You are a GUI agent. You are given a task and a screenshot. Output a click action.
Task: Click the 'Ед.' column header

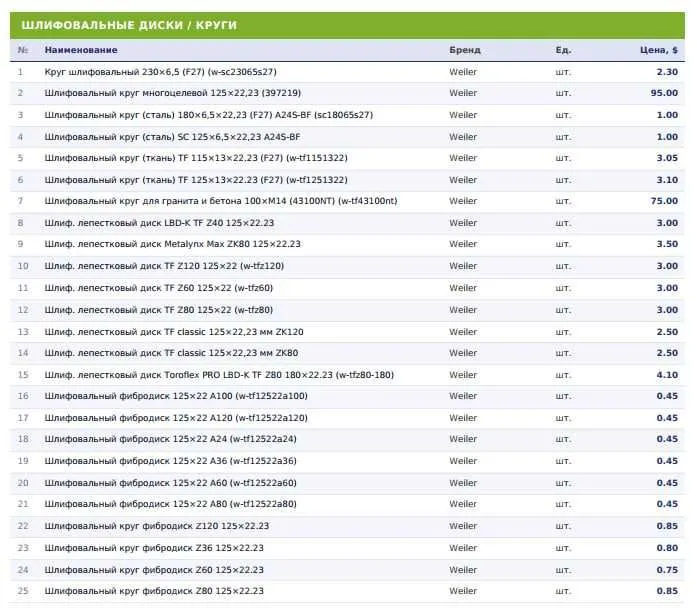point(563,50)
